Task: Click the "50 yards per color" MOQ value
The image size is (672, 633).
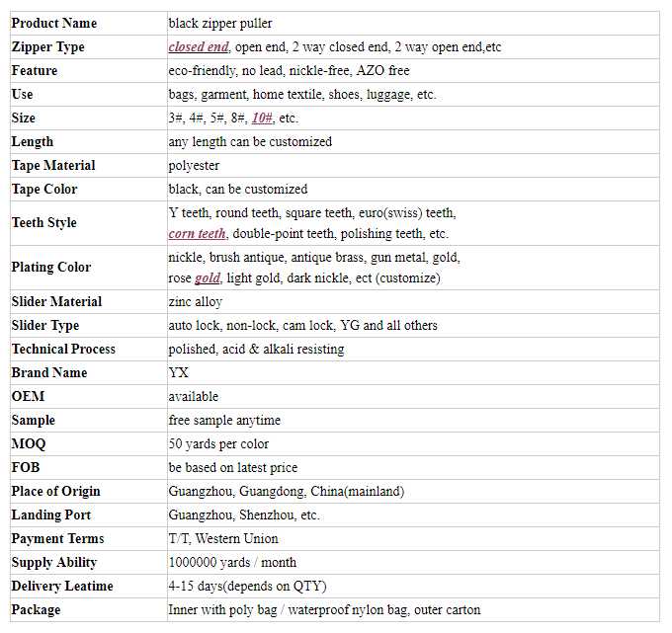Action: pyautogui.click(x=218, y=444)
